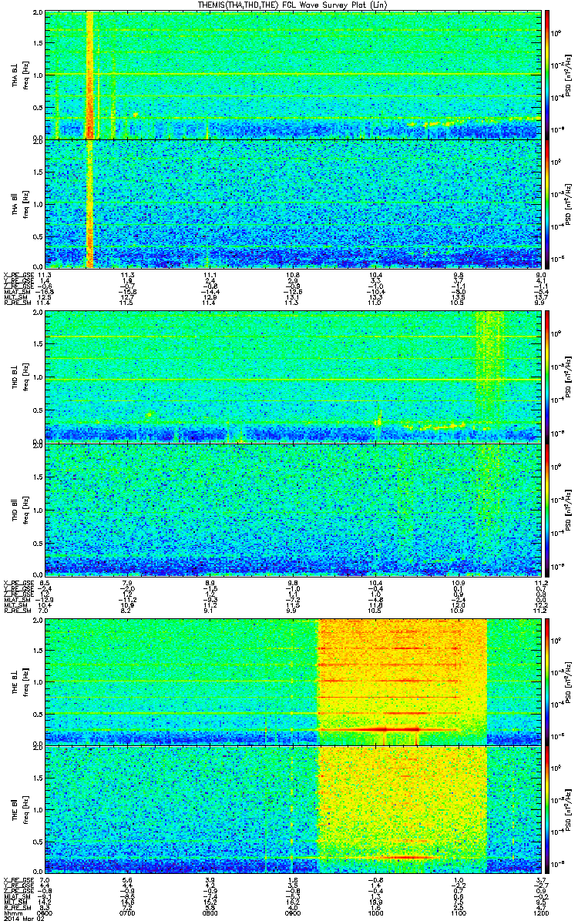Click the 0900 time tick label
The height and width of the screenshot is (924, 578).
(x=292, y=913)
